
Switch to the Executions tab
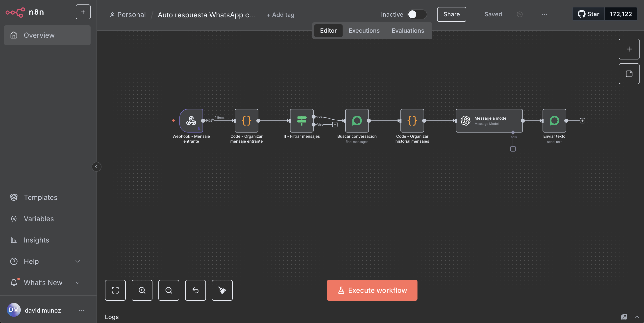click(364, 30)
